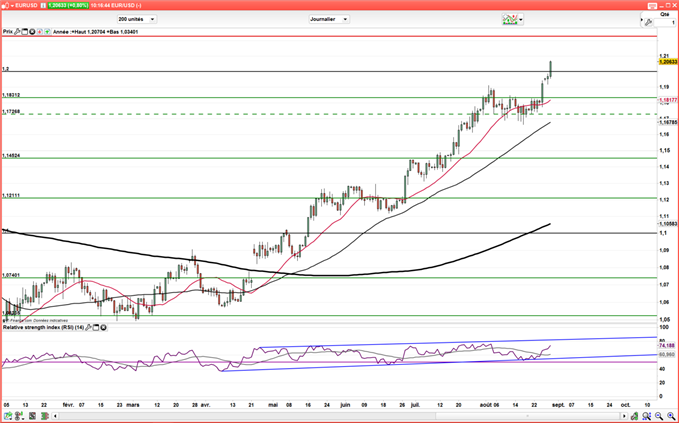The image size is (679, 423).
Task: Click the Qté quantity input field
Action: click(665, 23)
